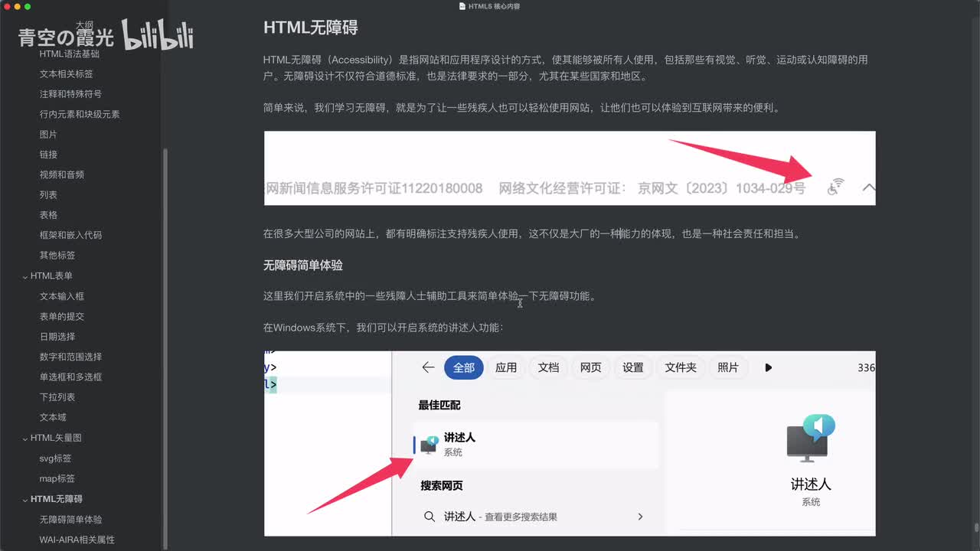
Task: Open the 文本输入框 entry
Action: pos(62,296)
